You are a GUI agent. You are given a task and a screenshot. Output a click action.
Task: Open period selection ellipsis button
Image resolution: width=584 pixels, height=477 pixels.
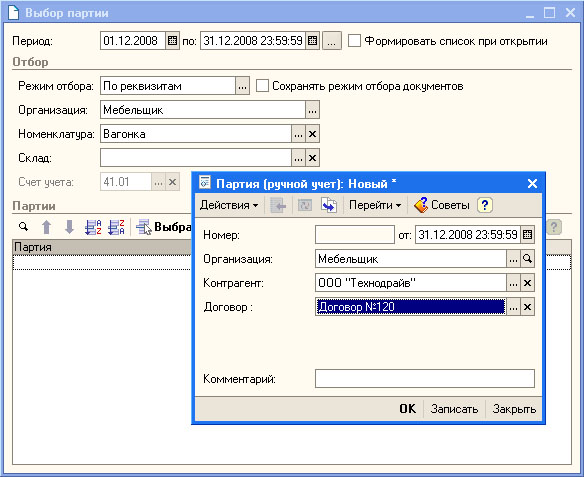[331, 41]
